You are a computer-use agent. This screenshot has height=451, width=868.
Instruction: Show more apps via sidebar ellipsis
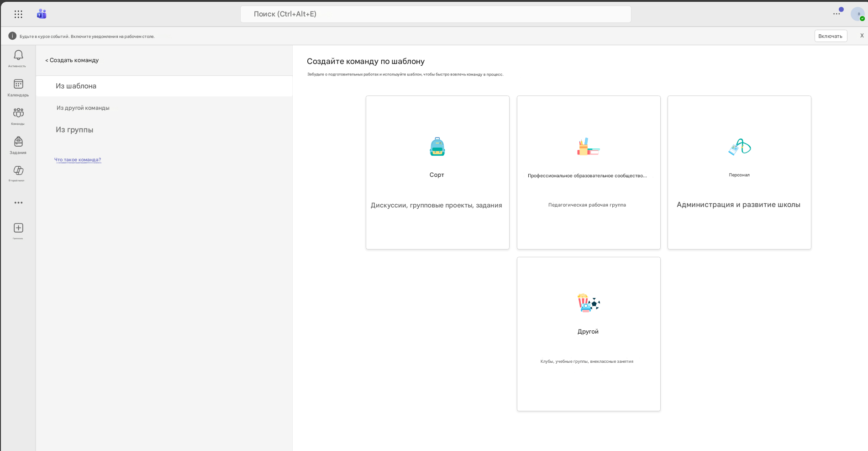18,202
